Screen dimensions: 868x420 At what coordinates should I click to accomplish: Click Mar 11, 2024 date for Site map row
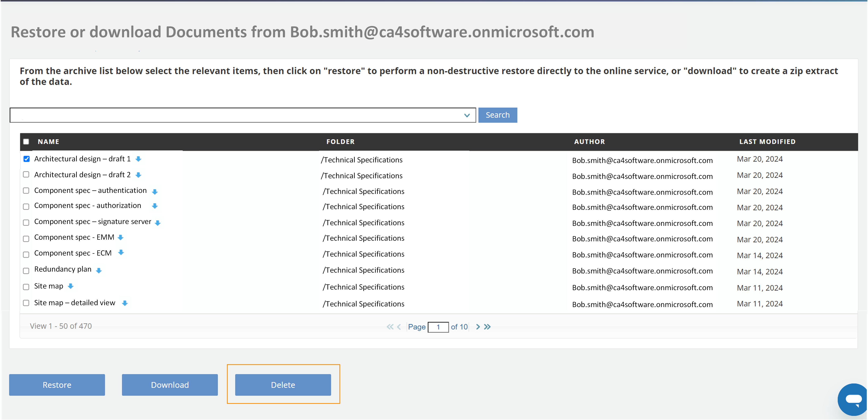(760, 288)
